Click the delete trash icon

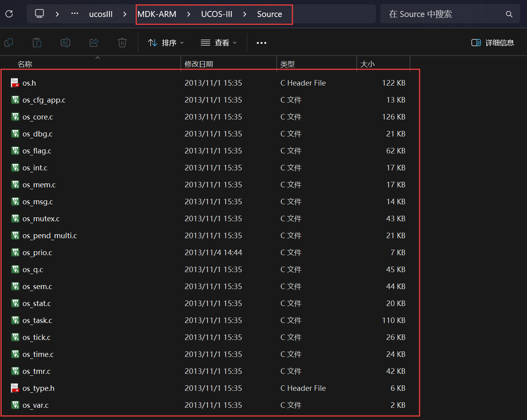pyautogui.click(x=122, y=43)
